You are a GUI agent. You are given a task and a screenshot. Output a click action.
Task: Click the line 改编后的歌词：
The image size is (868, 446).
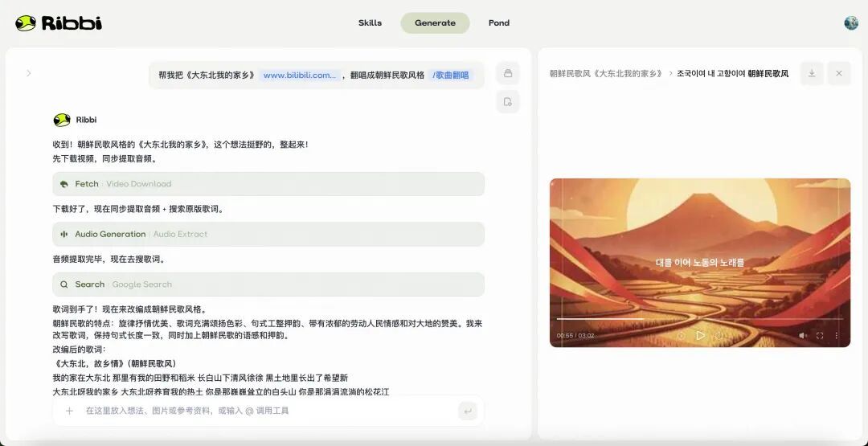[x=79, y=350]
